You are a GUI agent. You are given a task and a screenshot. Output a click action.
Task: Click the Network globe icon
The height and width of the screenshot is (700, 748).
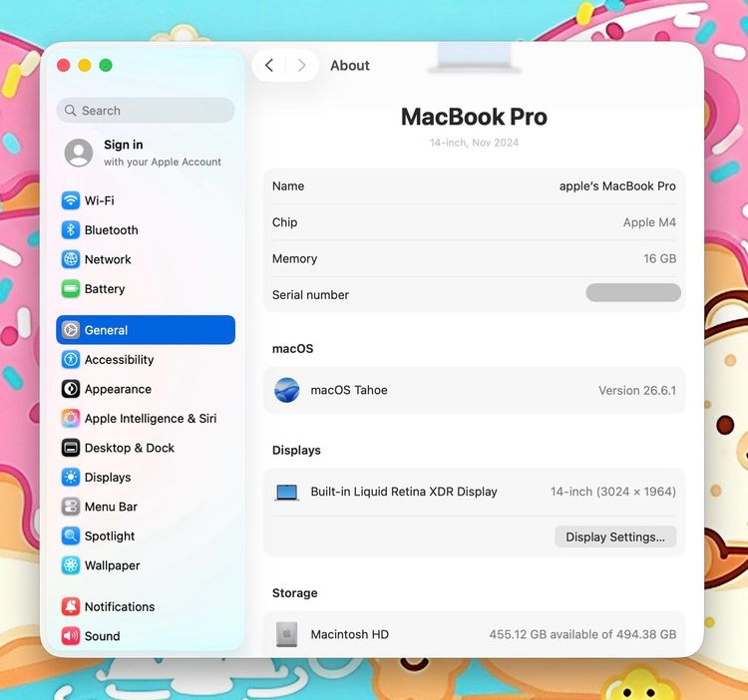coord(71,259)
